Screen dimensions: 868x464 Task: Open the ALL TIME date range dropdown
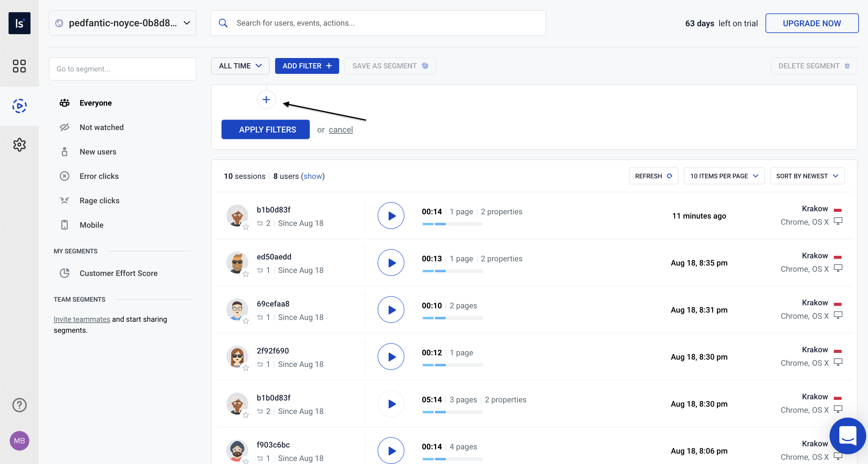240,66
